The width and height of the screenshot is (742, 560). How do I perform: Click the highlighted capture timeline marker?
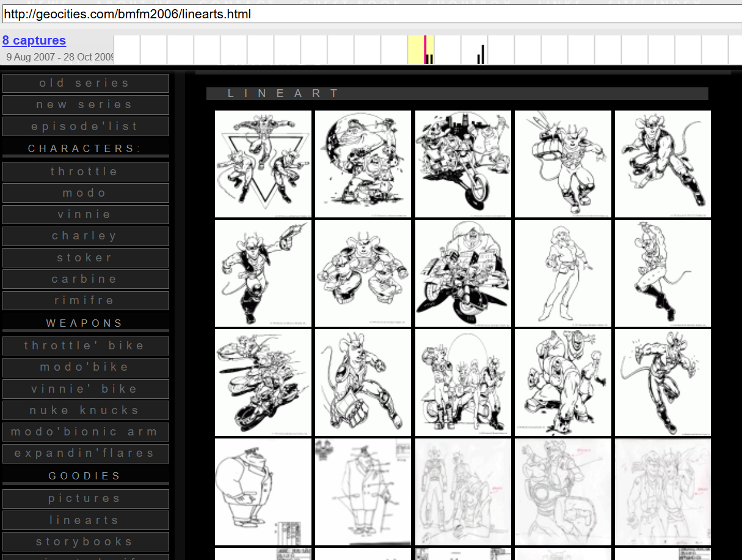click(x=425, y=49)
